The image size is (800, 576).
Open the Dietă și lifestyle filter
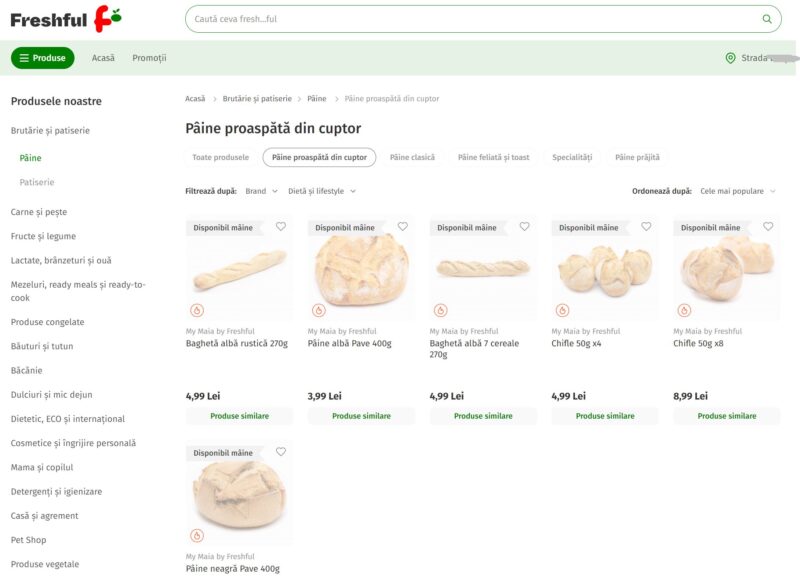pyautogui.click(x=322, y=191)
